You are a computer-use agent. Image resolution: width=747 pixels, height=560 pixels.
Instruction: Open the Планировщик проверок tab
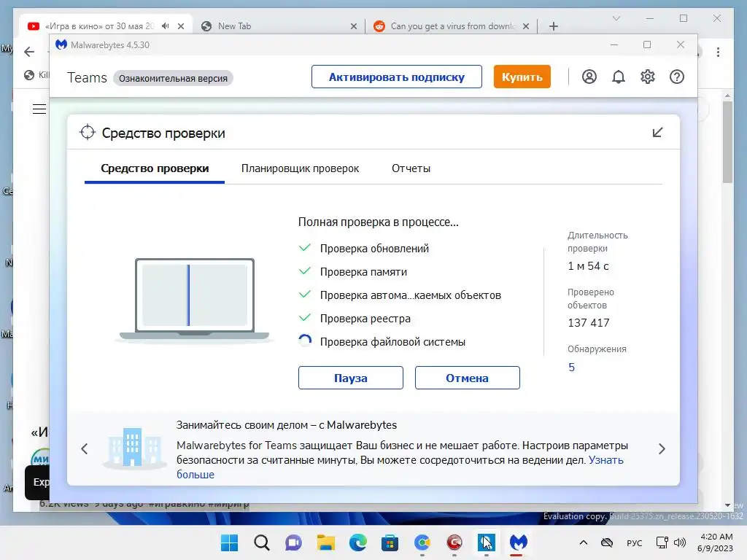(x=300, y=168)
